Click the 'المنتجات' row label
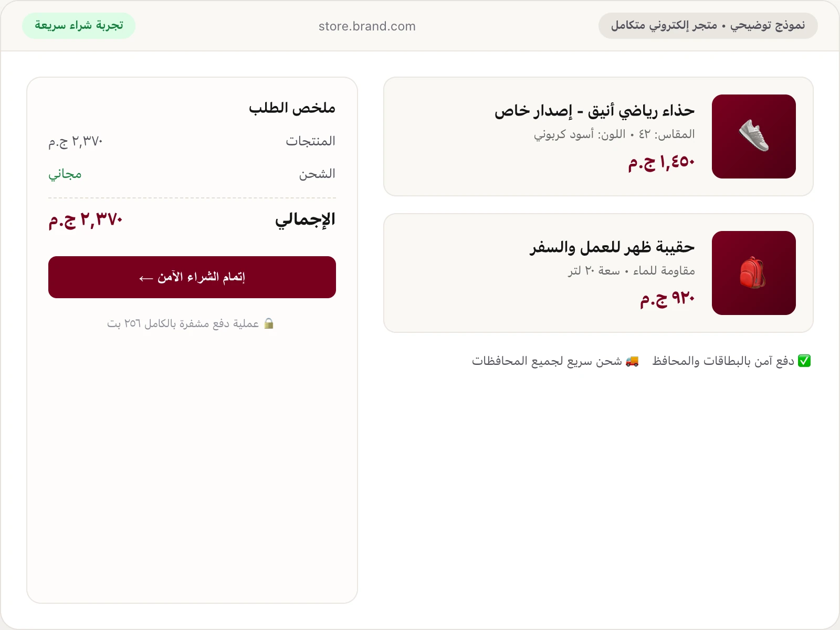 pos(310,141)
